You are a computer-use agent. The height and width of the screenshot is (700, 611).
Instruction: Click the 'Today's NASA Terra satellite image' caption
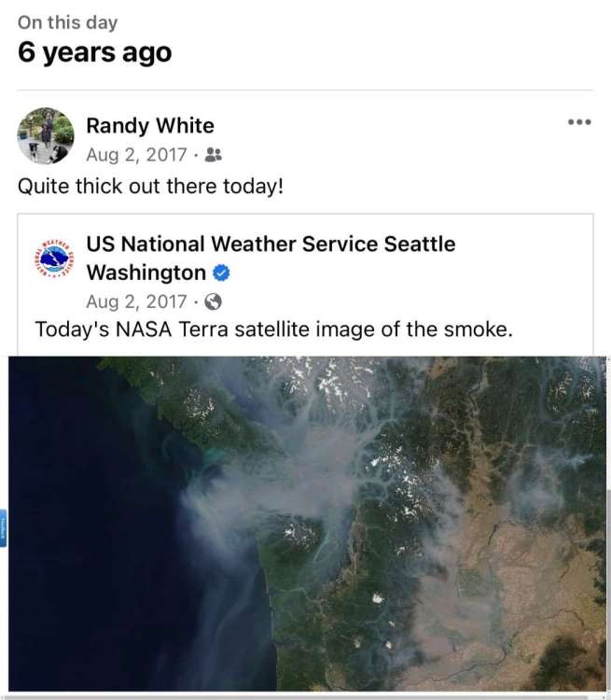point(273,329)
